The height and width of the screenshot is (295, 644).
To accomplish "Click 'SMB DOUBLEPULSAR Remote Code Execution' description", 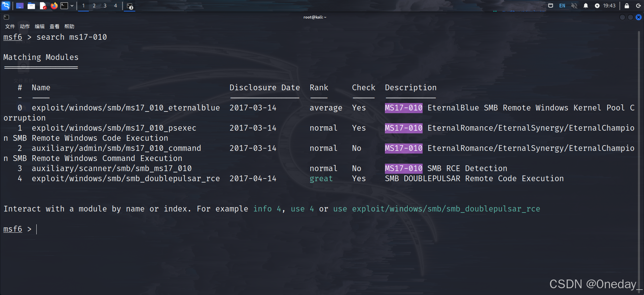I will point(474,178).
